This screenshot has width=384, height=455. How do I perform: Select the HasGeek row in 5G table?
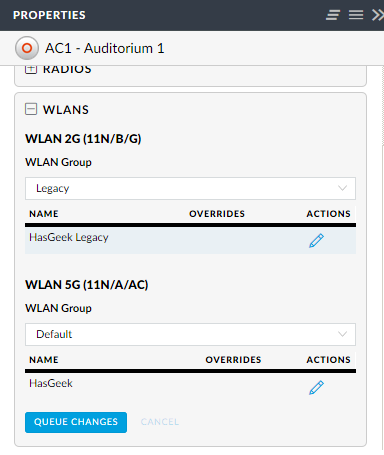click(x=190, y=387)
